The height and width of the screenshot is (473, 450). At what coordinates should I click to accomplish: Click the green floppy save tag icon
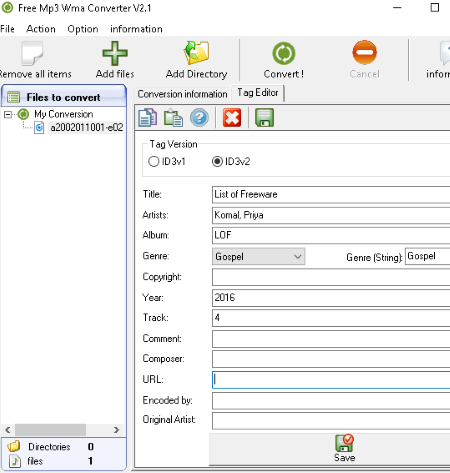264,118
